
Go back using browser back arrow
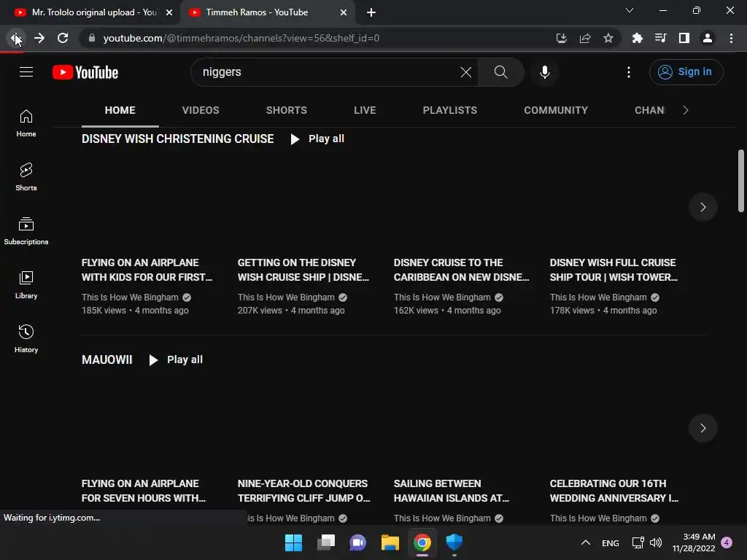point(16,38)
